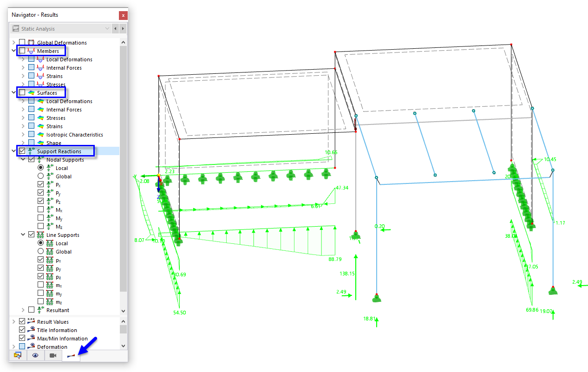588x372 pixels.
Task: Click the members Strains icon
Action: (40, 76)
